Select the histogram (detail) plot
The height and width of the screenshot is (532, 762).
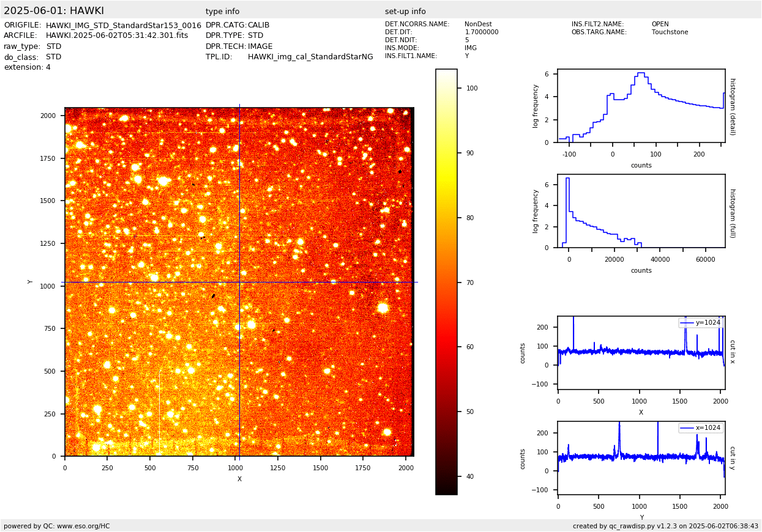[641, 106]
